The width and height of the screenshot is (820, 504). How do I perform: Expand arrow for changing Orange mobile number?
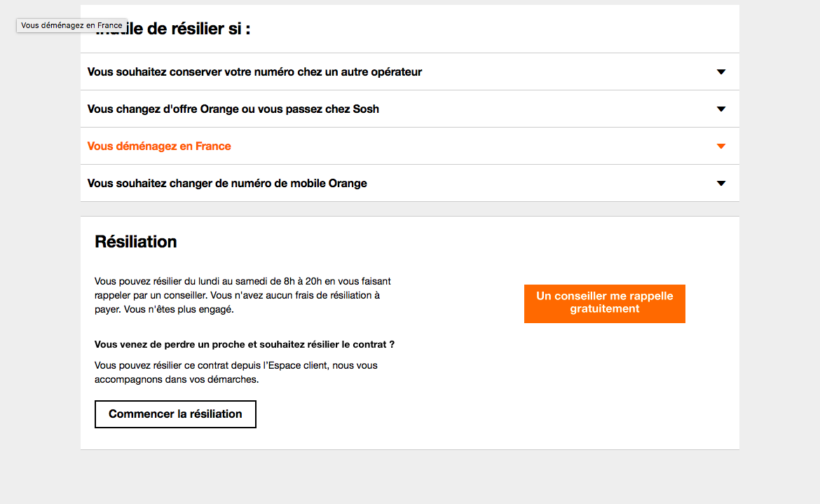point(721,183)
